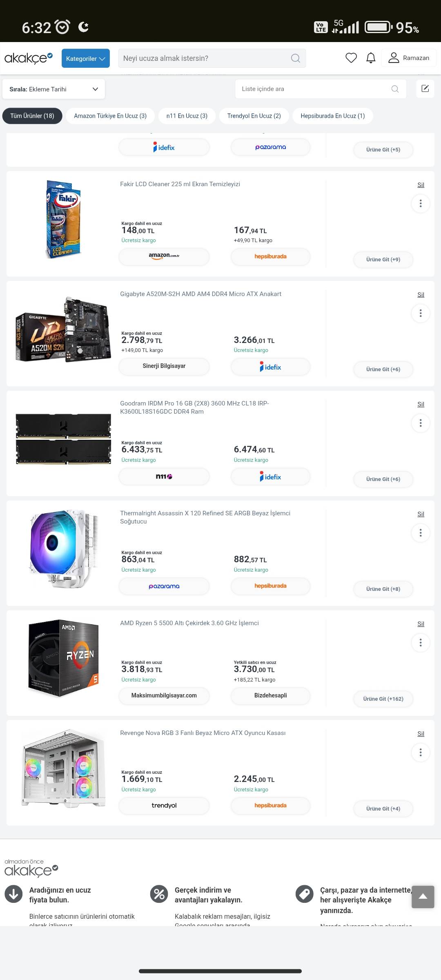Click the edit list pencil icon
The height and width of the screenshot is (980, 441).
425,89
